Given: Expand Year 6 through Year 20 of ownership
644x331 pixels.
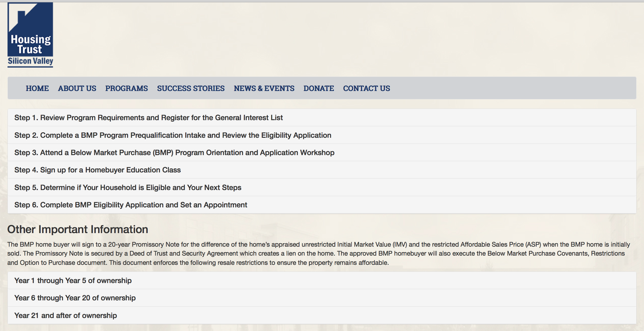Looking at the screenshot, I should pos(75,298).
